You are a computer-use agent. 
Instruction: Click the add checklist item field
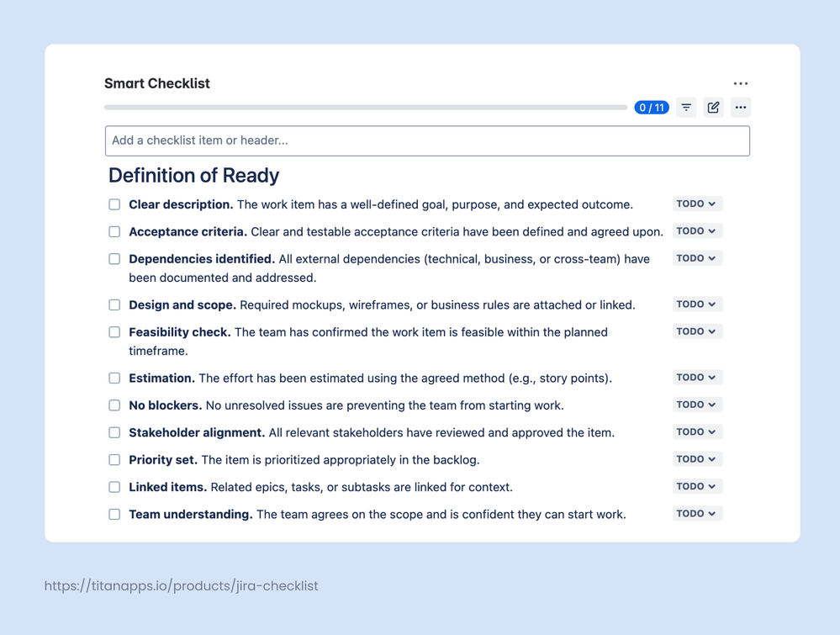[x=426, y=140]
